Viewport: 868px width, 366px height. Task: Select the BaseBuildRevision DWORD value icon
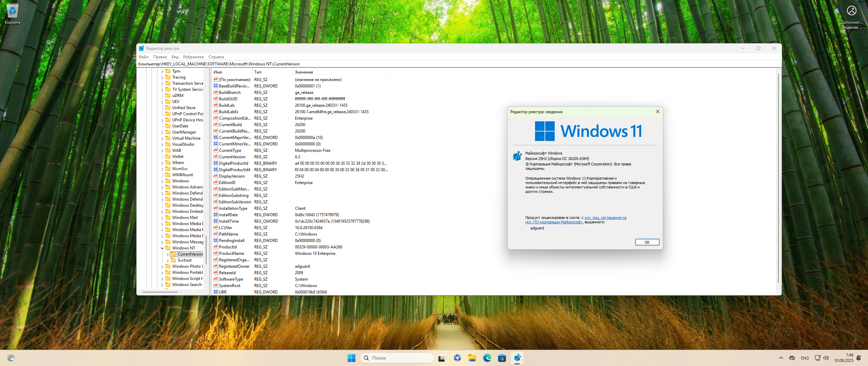point(216,86)
